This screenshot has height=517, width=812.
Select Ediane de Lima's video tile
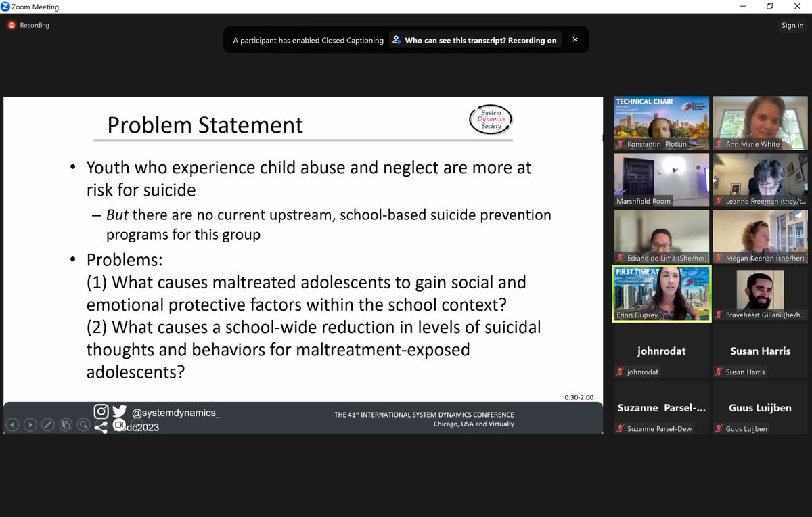click(662, 237)
